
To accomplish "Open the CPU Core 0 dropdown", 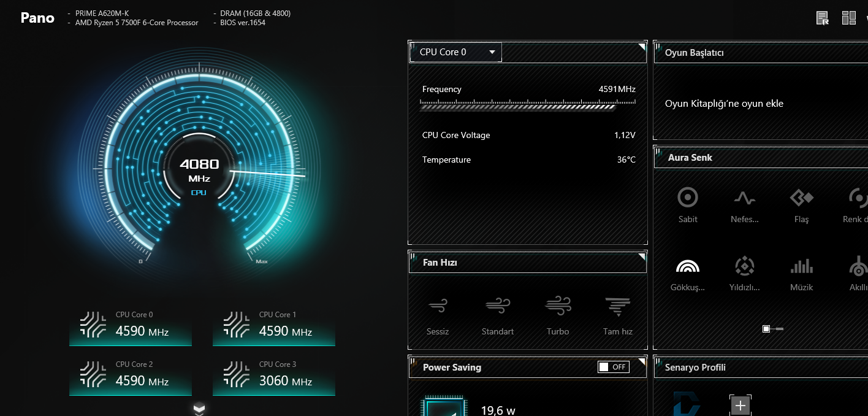I will [x=455, y=52].
